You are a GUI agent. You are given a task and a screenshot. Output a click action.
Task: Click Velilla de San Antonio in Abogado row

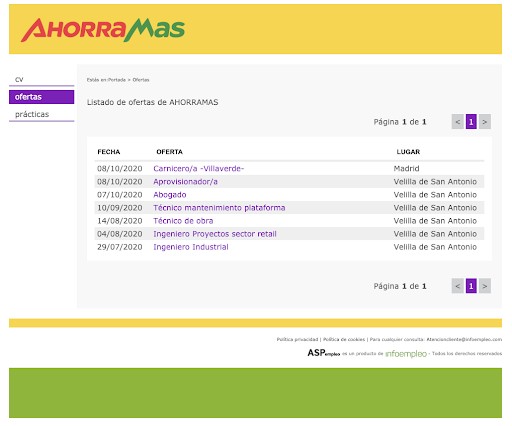[435, 195]
